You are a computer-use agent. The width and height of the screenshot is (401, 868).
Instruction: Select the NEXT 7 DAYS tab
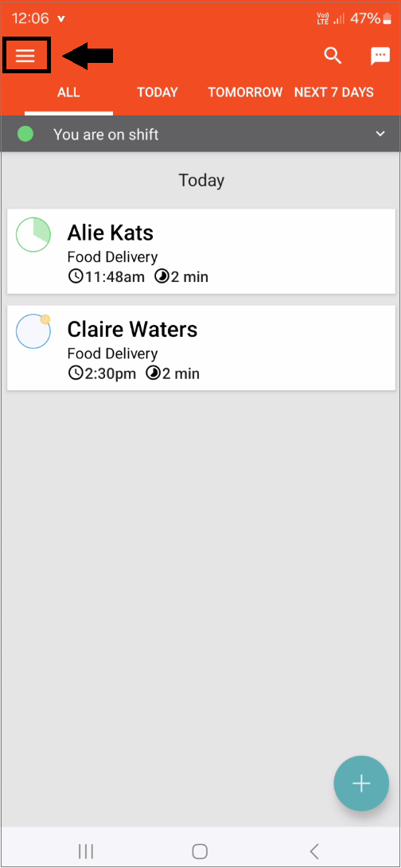pos(334,92)
